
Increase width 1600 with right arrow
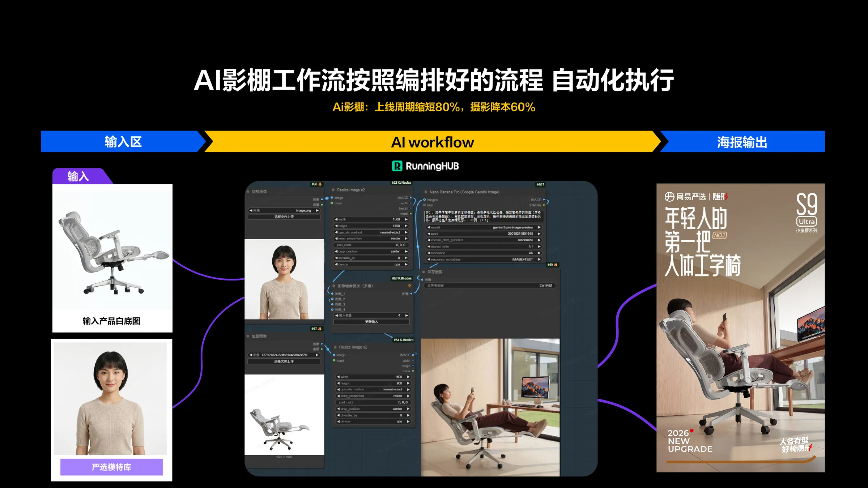408,377
